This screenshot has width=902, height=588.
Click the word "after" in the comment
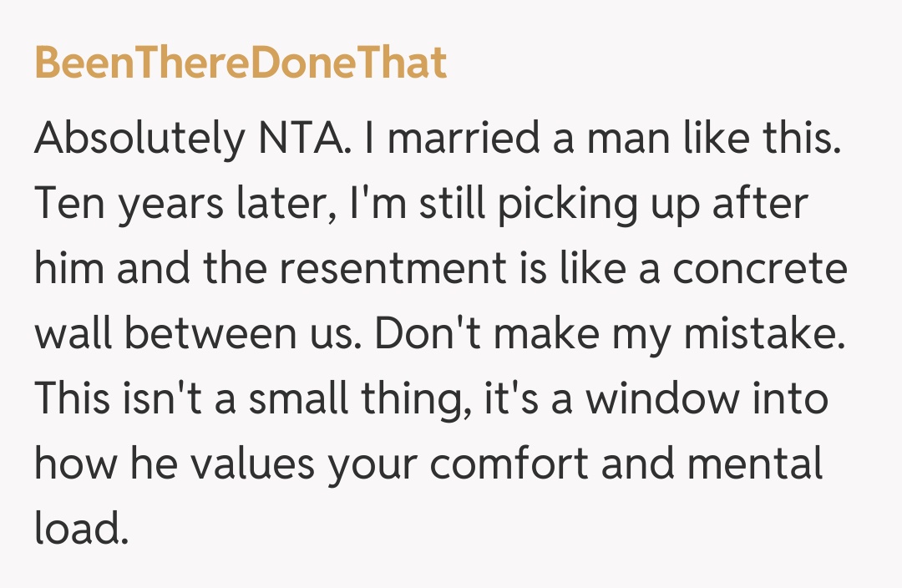pyautogui.click(x=760, y=205)
